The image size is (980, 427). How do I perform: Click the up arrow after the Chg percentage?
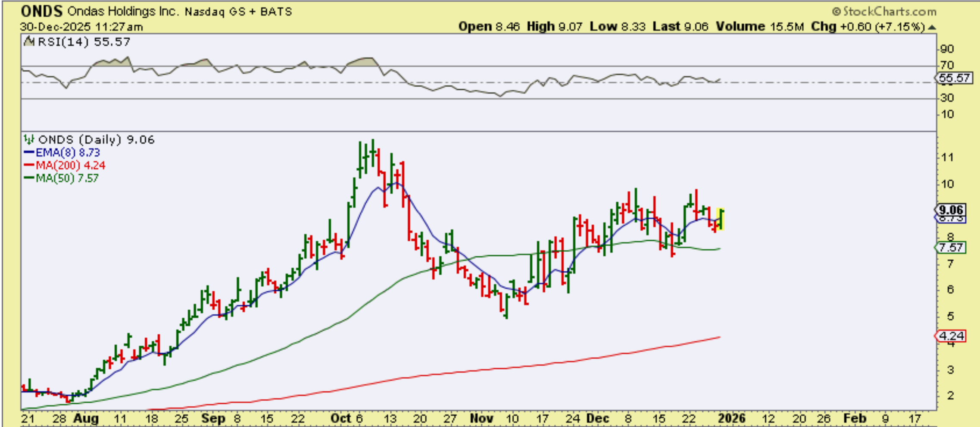click(932, 27)
